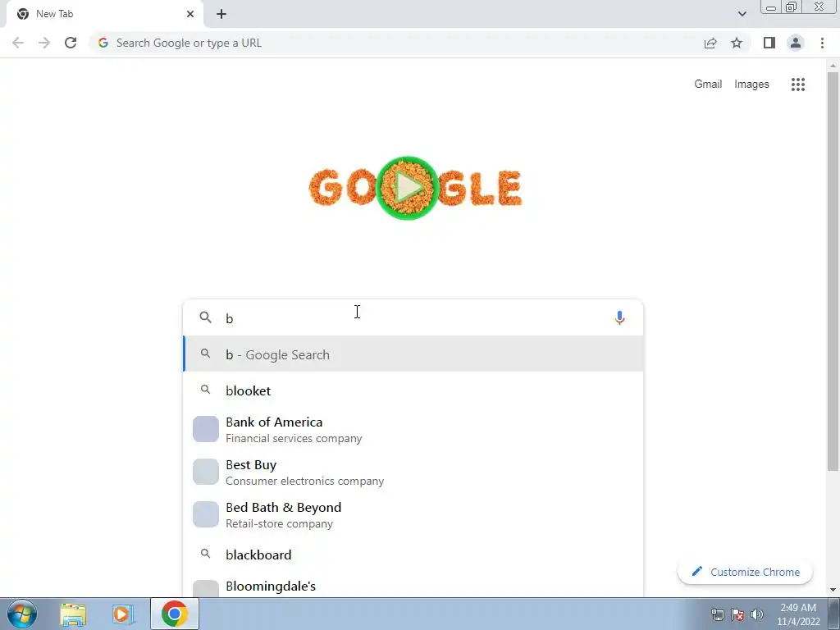Open File Explorer from the taskbar

[73, 614]
